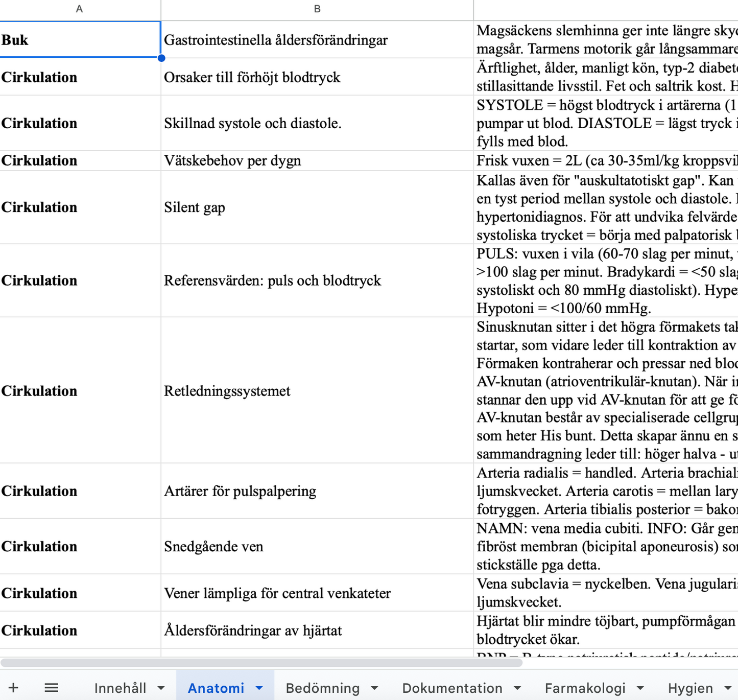Switch to the Farmakologi sheet

[x=586, y=688]
